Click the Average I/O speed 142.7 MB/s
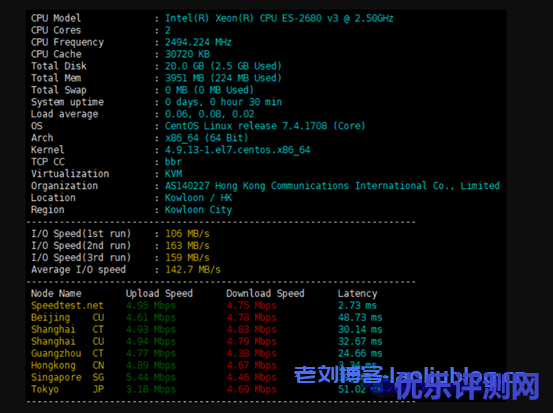This screenshot has width=553, height=413. [x=193, y=270]
